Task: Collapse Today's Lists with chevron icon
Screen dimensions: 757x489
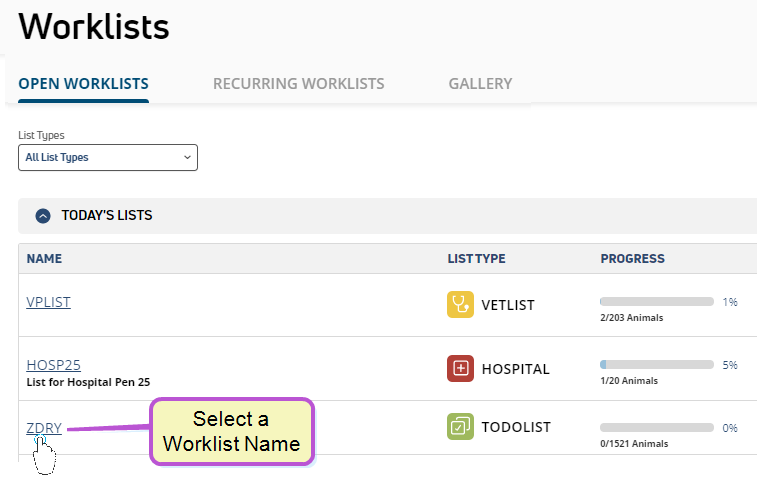Action: tap(43, 216)
